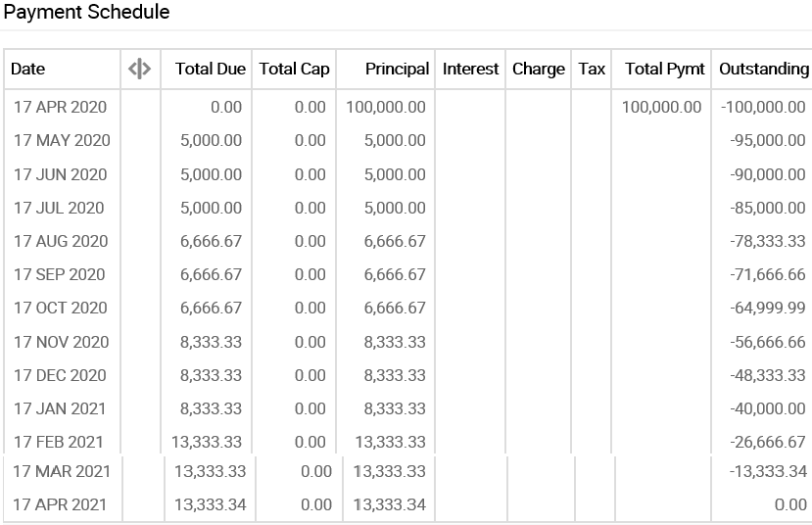
Task: Sort by the Date column header
Action: 28,69
